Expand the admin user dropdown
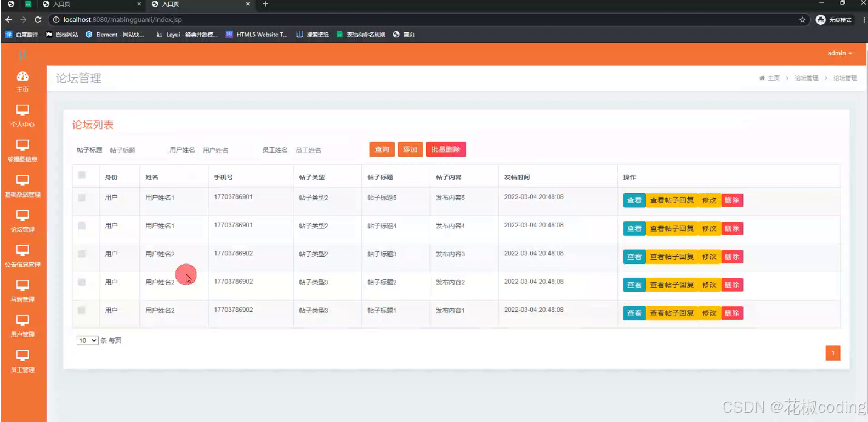 point(839,53)
